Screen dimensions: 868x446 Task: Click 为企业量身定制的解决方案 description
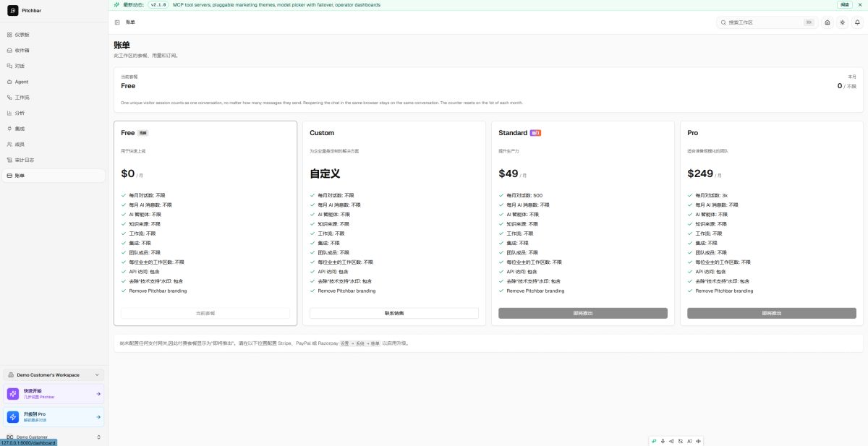pos(334,151)
